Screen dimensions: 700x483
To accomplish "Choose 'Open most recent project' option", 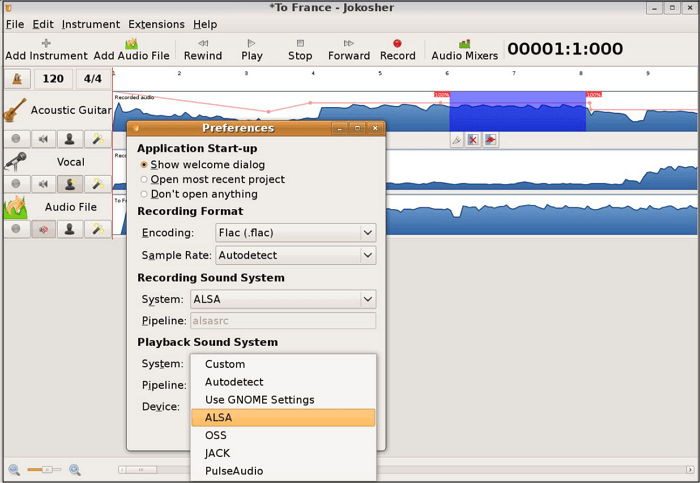I will pyautogui.click(x=144, y=180).
